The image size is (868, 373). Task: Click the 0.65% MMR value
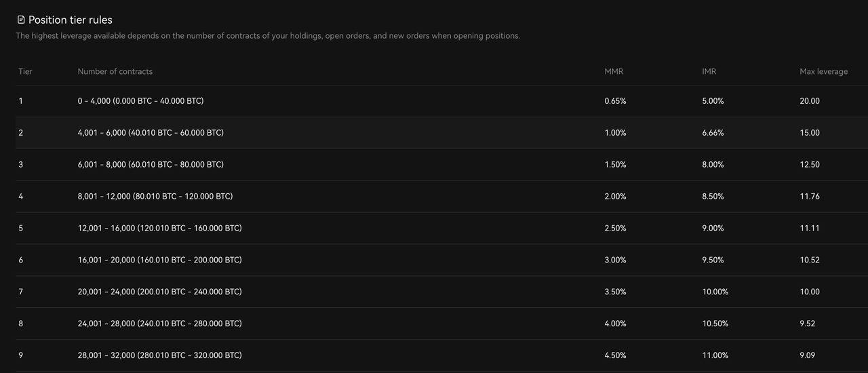pos(615,101)
